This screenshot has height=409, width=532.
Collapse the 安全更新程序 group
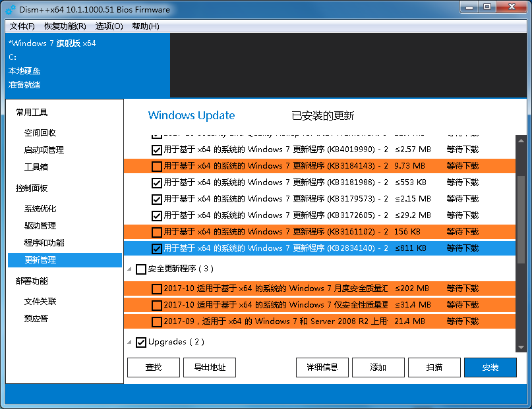(x=130, y=269)
